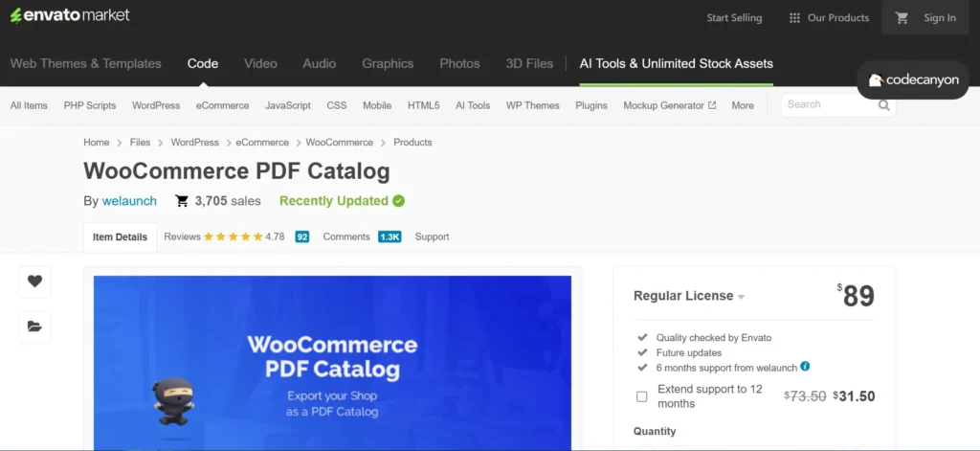The width and height of the screenshot is (980, 451).
Task: Open Mobile subcategory
Action: tap(377, 105)
